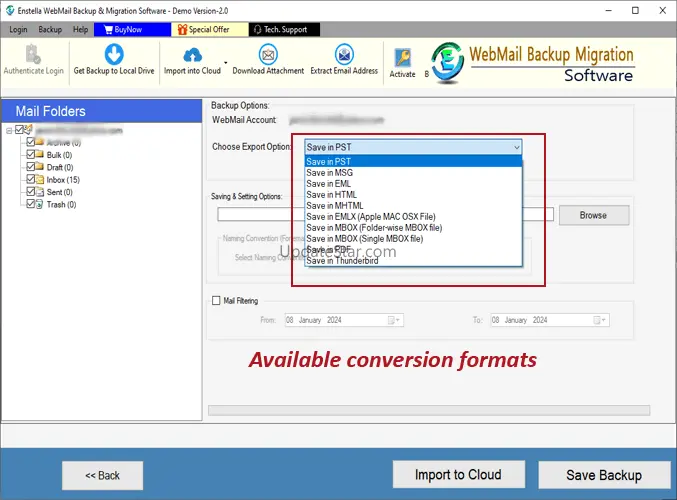This screenshot has width=677, height=500.
Task: Choose Save in MHTML option
Action: point(413,206)
